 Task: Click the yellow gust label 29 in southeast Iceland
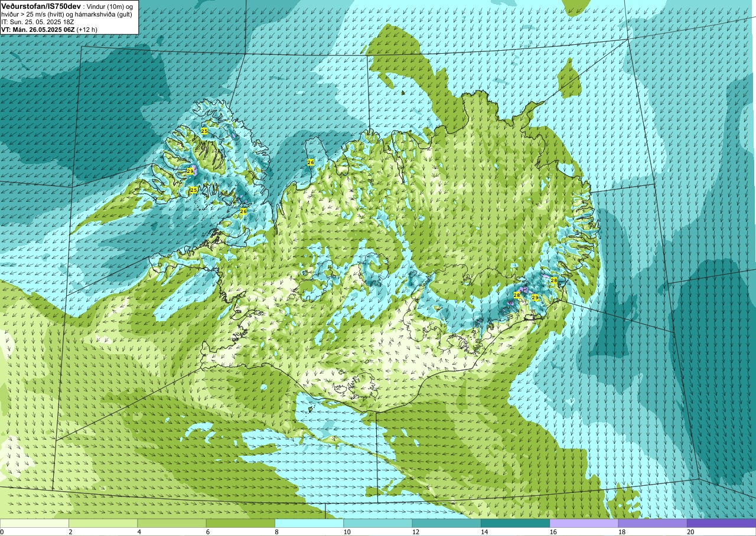point(535,298)
